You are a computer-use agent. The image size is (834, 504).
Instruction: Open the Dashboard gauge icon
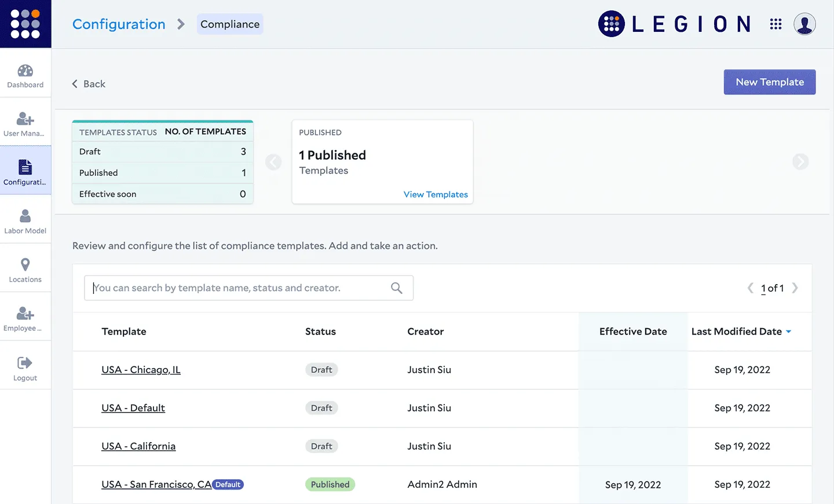[25, 71]
